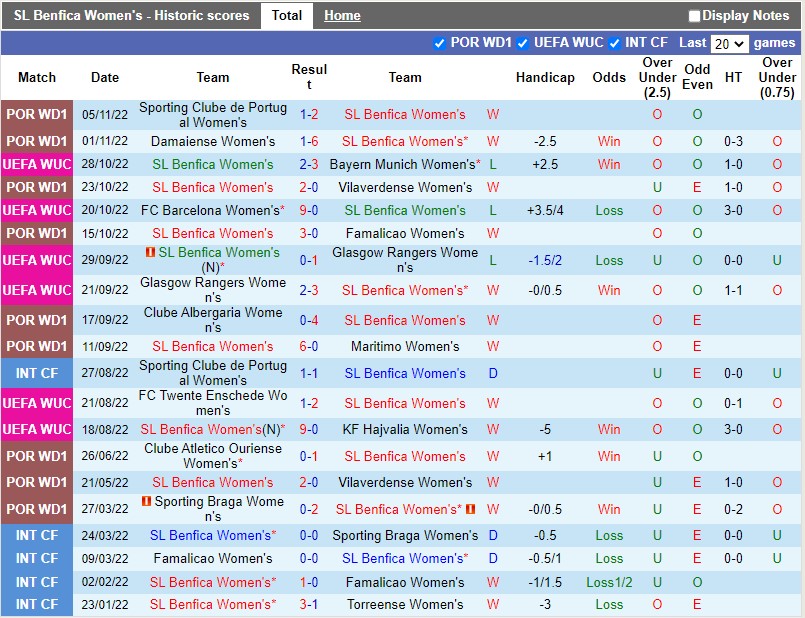Click the 1-6 result against Damaiense
Image resolution: width=805 pixels, height=618 pixels.
(x=309, y=141)
